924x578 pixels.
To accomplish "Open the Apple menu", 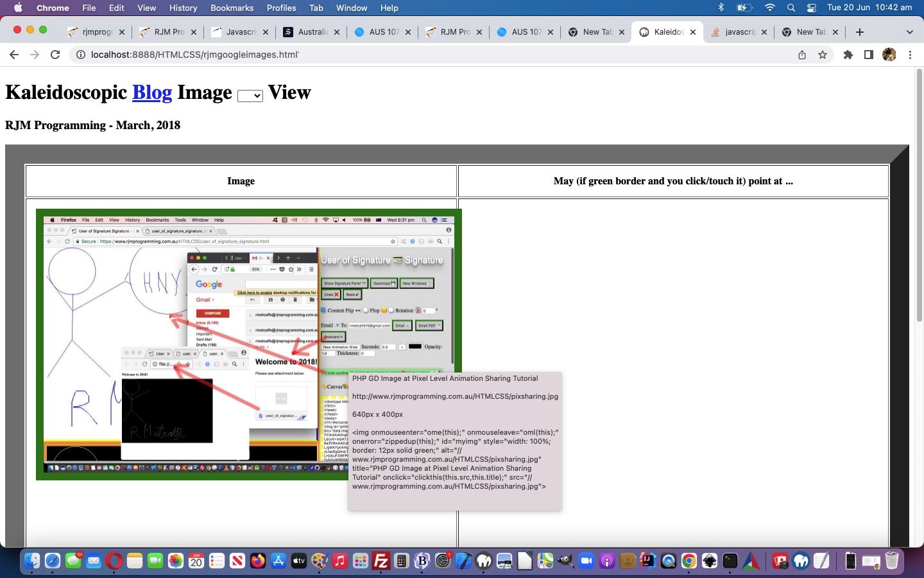I will click(x=17, y=8).
